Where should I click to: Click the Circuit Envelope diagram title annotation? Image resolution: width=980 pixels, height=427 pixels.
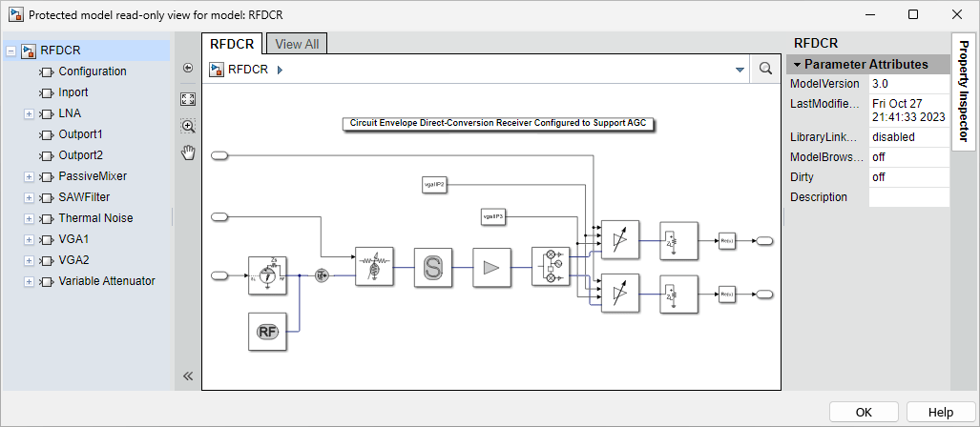tap(498, 123)
